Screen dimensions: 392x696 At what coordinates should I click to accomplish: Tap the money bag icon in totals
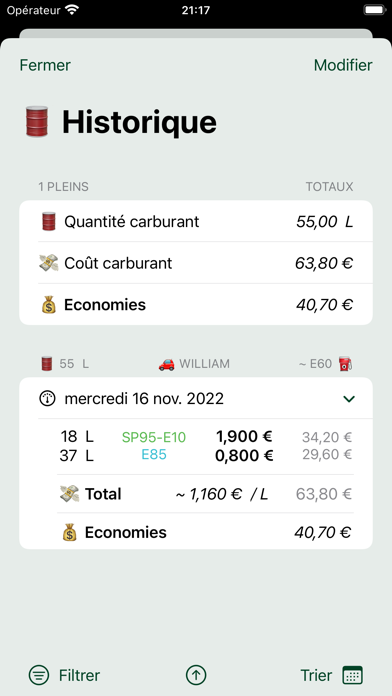coord(49,305)
